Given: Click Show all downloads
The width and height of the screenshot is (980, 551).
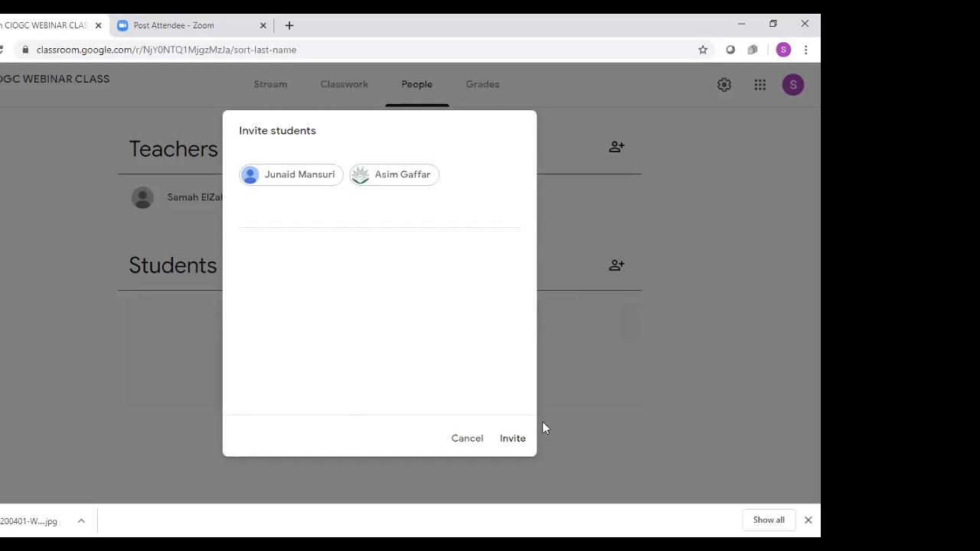Looking at the screenshot, I should [769, 520].
